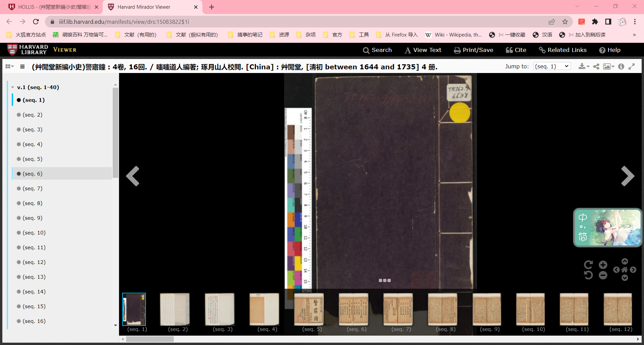Select the seq. 5 thumbnail
The height and width of the screenshot is (345, 644).
point(309,309)
